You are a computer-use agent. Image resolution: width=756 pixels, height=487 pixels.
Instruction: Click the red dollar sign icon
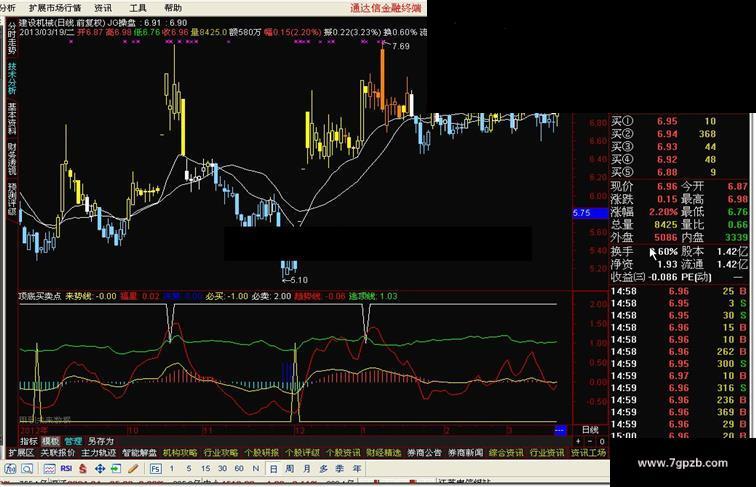[83, 468]
